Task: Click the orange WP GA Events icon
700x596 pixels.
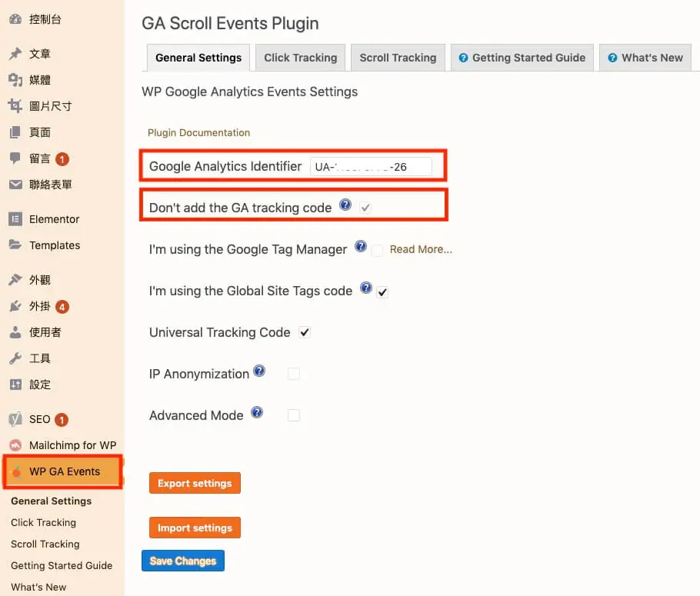Action: click(x=16, y=471)
